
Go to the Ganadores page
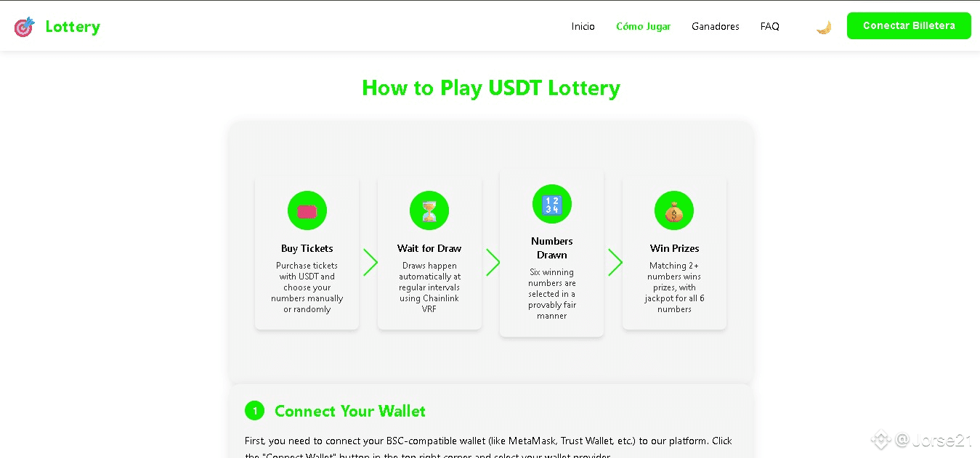(x=716, y=26)
